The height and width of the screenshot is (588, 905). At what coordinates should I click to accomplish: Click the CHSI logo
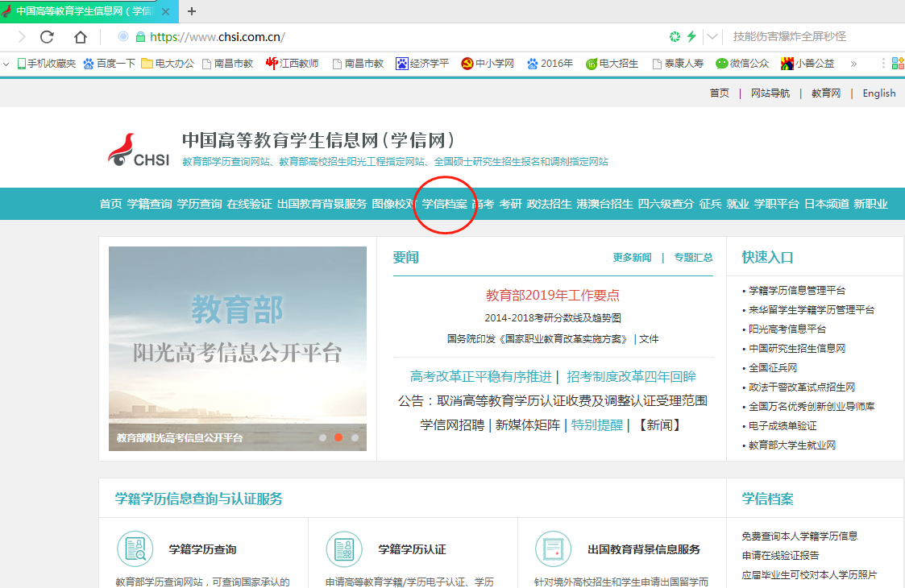(x=139, y=151)
